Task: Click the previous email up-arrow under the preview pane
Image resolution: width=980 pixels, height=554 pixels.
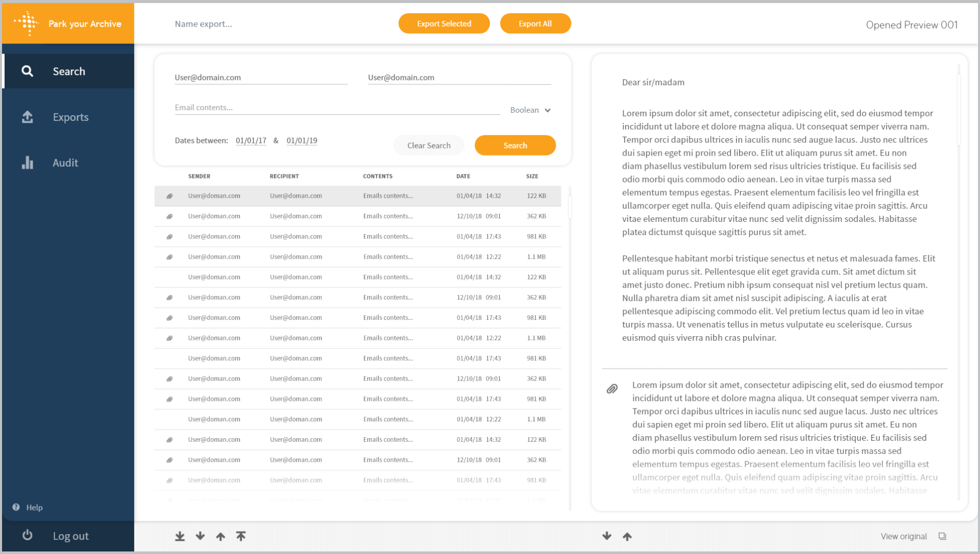Action: (x=627, y=536)
